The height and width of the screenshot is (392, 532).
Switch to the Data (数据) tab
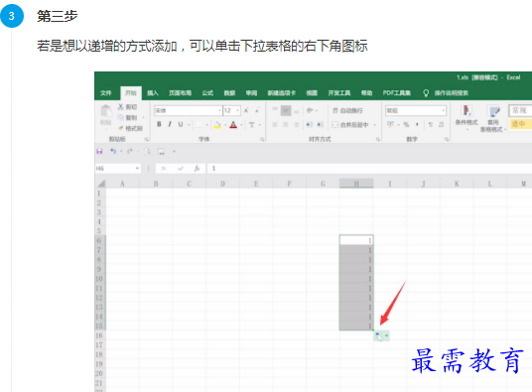point(229,93)
